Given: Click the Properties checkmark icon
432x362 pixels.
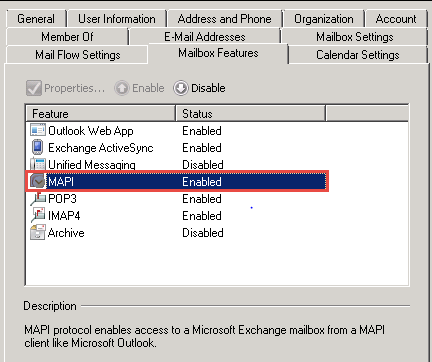Looking at the screenshot, I should pos(34,88).
